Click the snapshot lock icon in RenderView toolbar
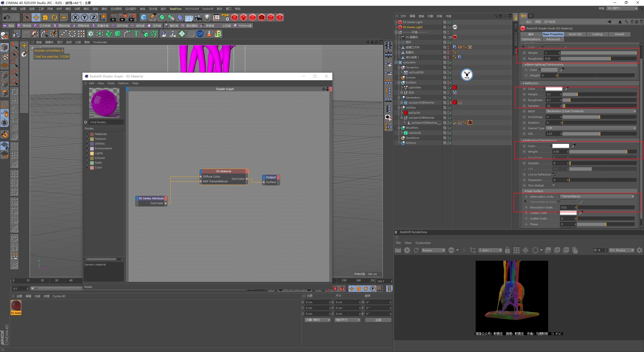644x352 pixels. (507, 250)
